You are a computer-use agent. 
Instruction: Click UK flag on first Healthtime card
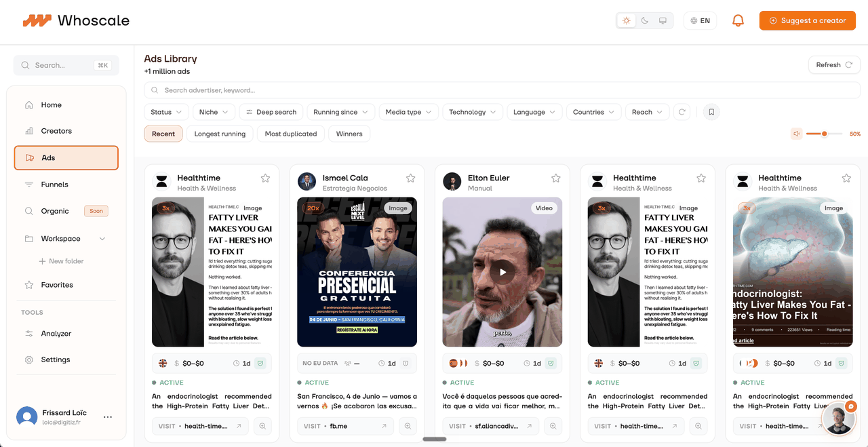pyautogui.click(x=163, y=364)
